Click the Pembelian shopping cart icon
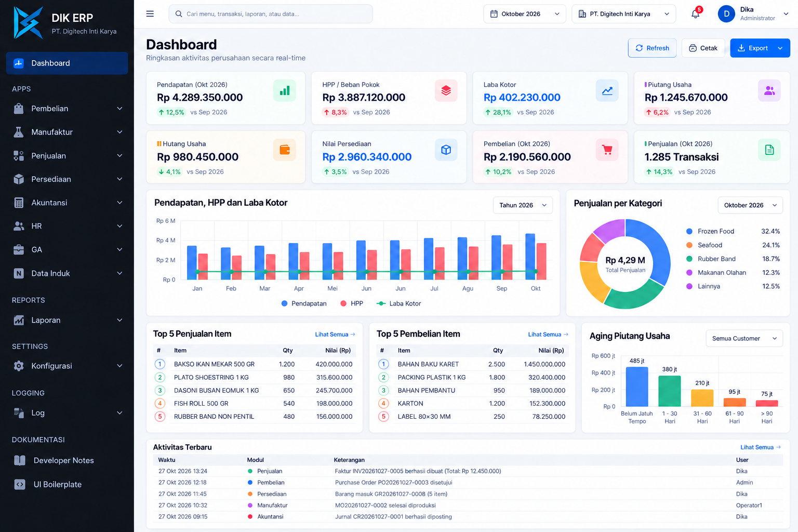The width and height of the screenshot is (798, 532). pos(607,150)
